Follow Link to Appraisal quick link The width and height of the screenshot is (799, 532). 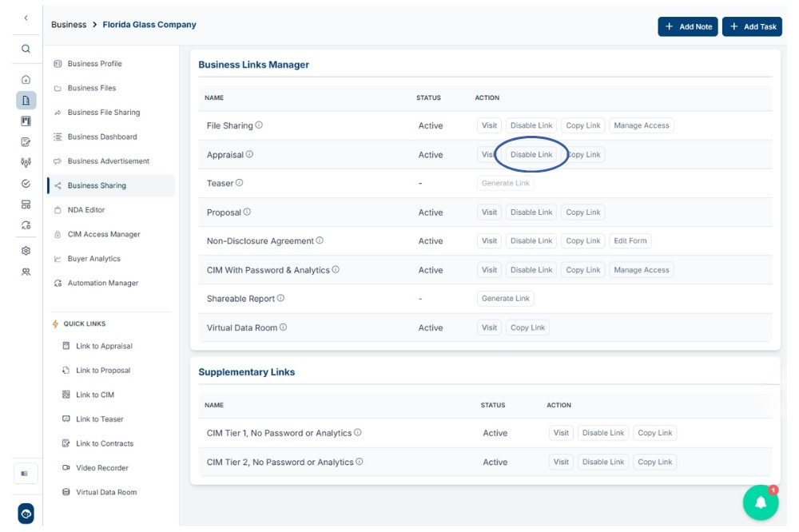click(x=97, y=346)
